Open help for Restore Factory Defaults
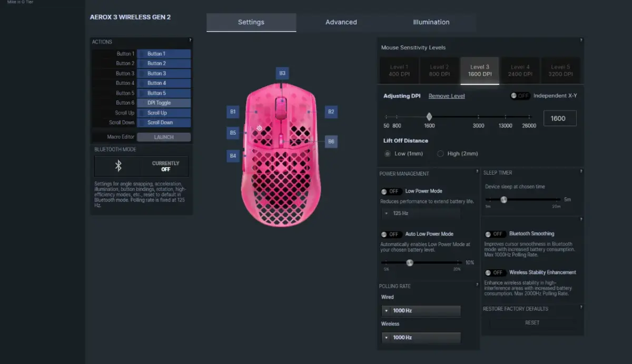Screen dimensions: 632x364 click(x=581, y=307)
